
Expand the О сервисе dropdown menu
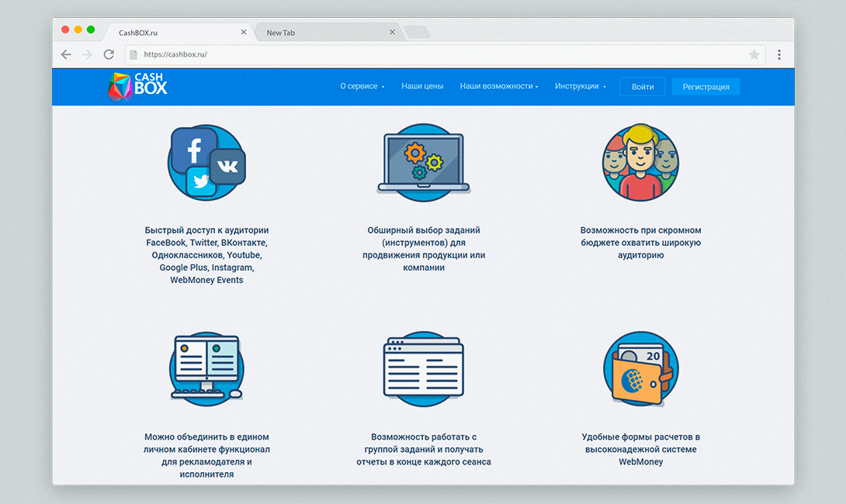[x=362, y=86]
